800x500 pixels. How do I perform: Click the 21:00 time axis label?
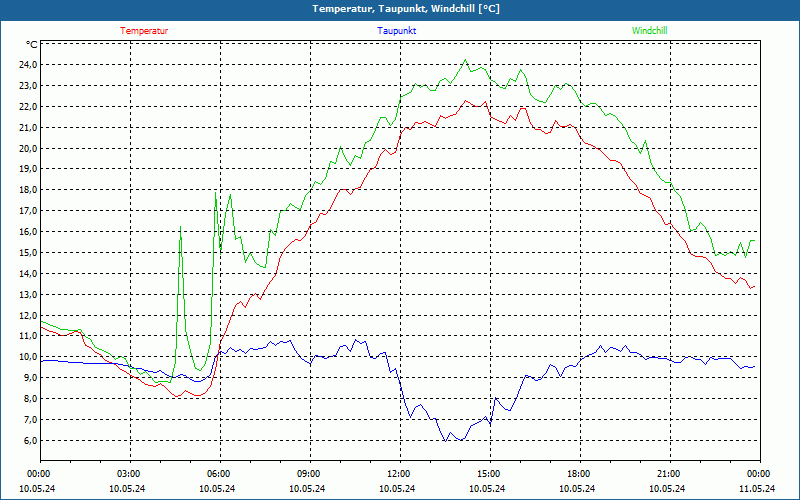click(669, 474)
